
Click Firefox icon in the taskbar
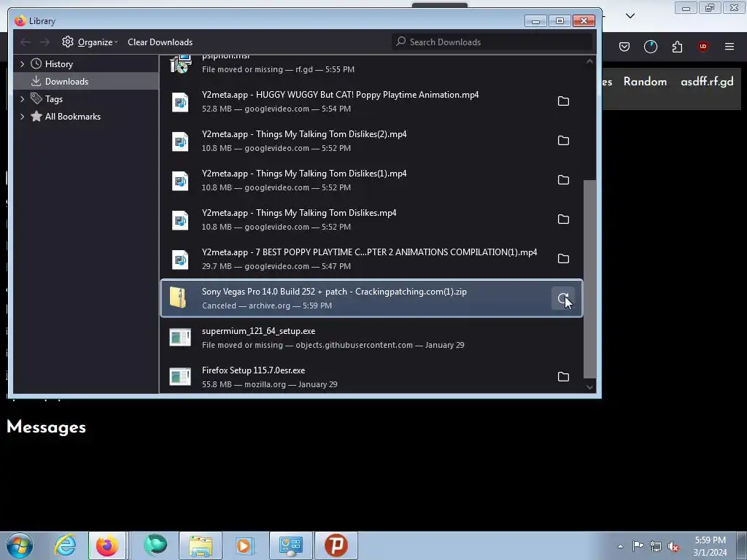click(x=107, y=545)
